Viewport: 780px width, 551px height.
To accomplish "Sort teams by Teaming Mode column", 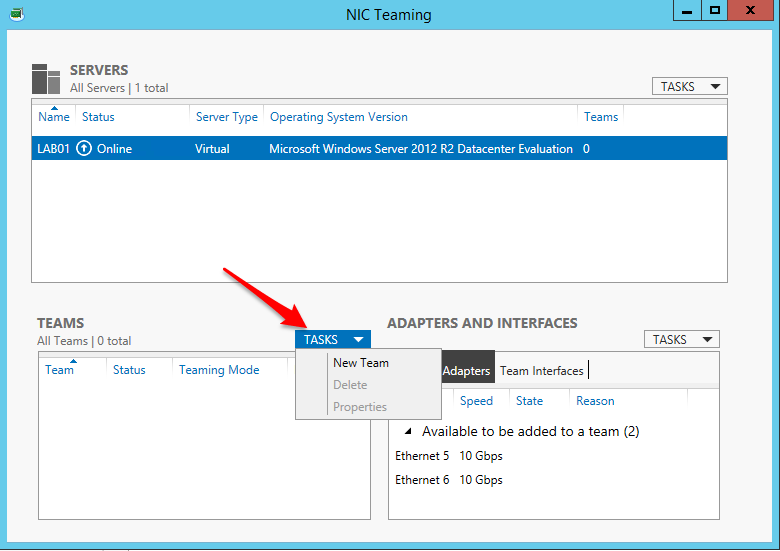I will click(219, 370).
